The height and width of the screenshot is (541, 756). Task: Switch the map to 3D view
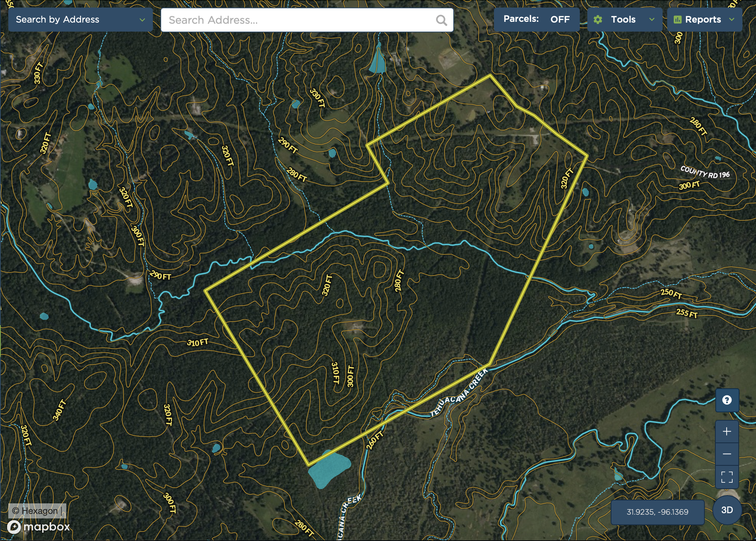tap(727, 510)
